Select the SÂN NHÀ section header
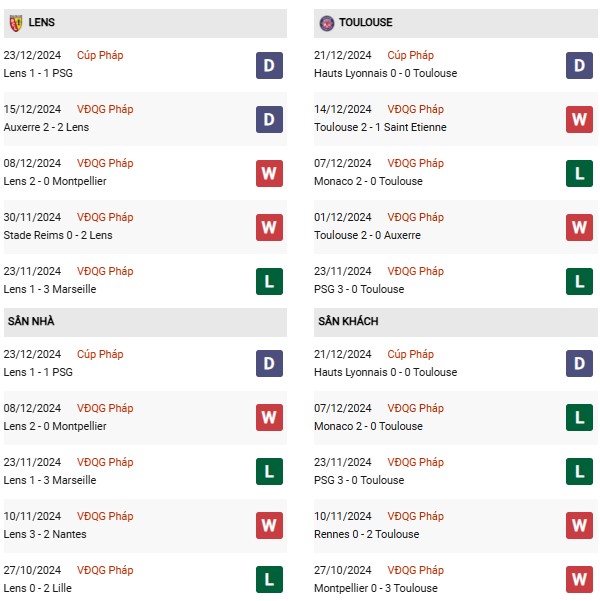Screen dimensions: 600x601 coord(32,322)
